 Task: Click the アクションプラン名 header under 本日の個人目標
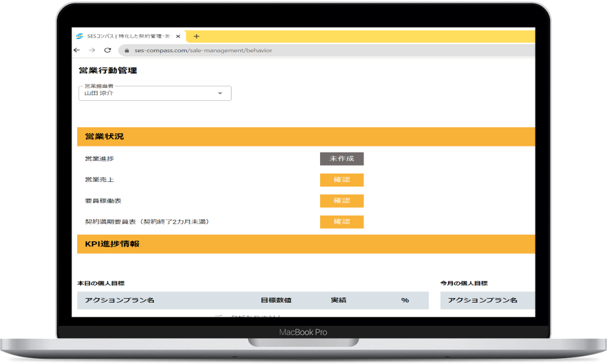point(119,300)
